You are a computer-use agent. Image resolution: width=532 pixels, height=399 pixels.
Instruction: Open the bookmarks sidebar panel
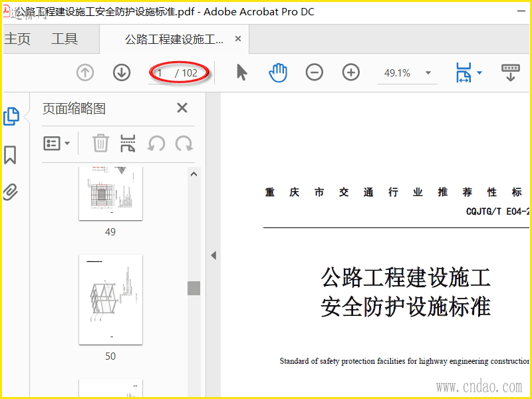10,155
